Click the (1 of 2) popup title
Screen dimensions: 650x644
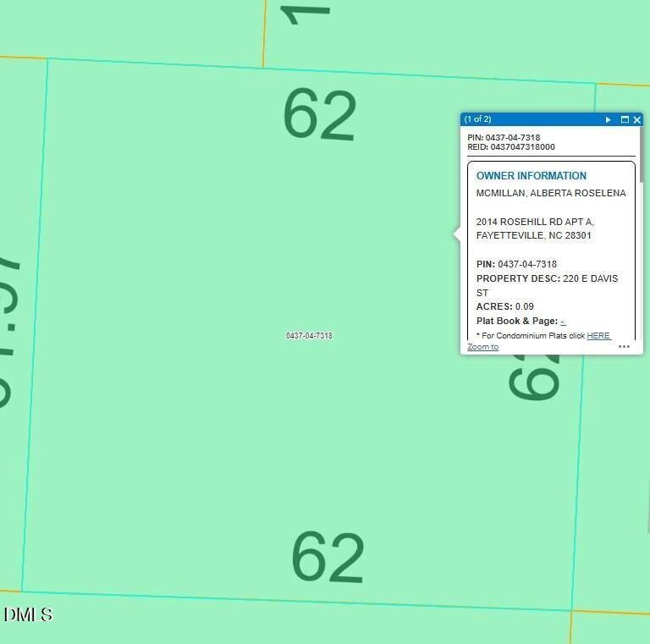point(477,119)
